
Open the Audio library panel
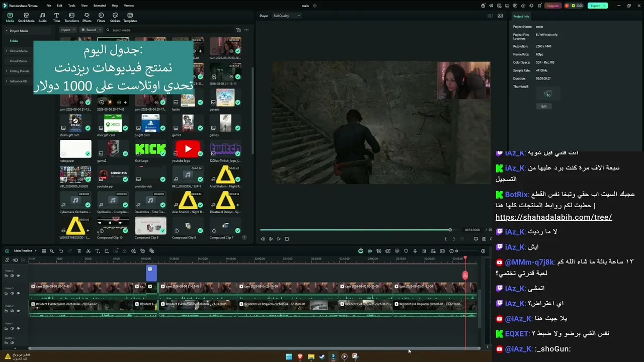pos(42,18)
